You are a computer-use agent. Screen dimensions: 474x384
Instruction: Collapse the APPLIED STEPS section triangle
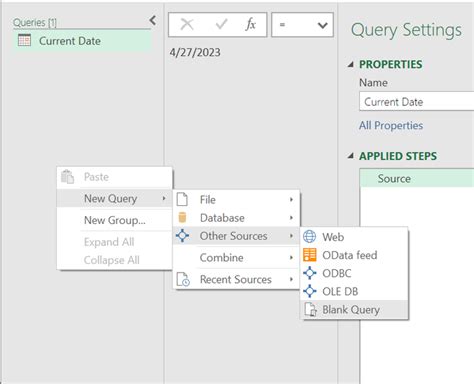click(351, 156)
